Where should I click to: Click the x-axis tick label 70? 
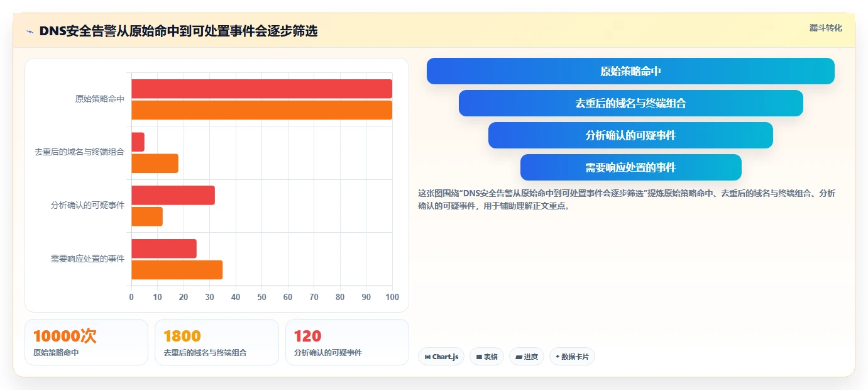click(314, 297)
